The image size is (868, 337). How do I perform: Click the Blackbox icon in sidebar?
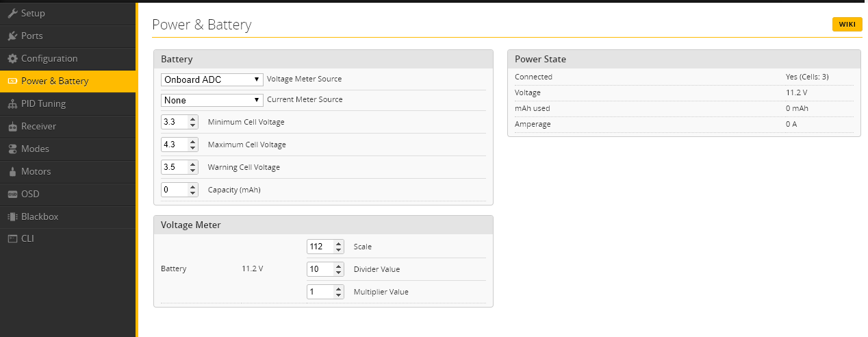click(12, 216)
